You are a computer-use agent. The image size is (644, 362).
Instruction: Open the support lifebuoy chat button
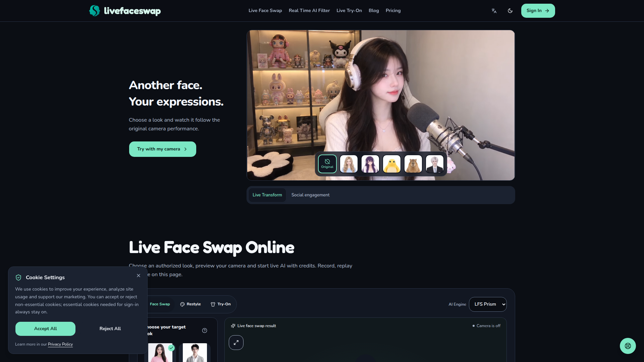(628, 346)
